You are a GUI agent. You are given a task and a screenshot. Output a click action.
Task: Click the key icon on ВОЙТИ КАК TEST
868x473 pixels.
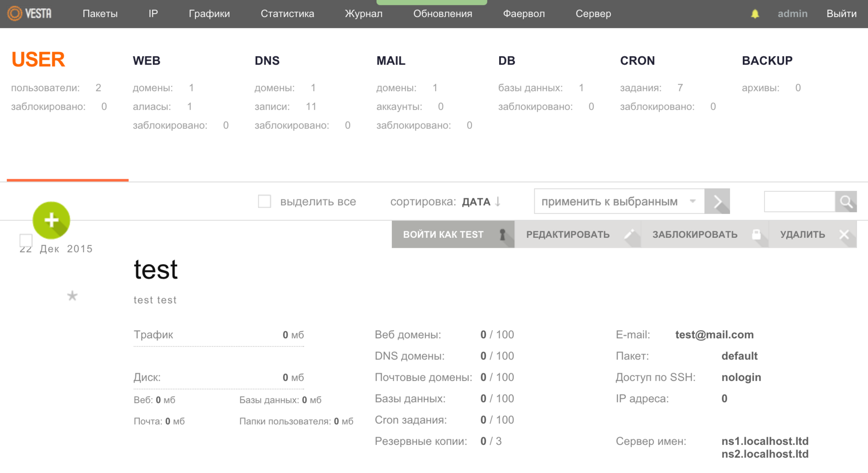point(502,234)
